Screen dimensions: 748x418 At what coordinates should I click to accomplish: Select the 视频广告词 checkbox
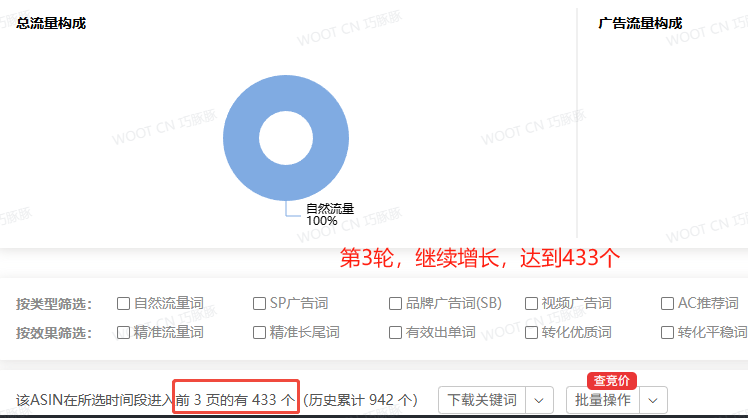(531, 303)
